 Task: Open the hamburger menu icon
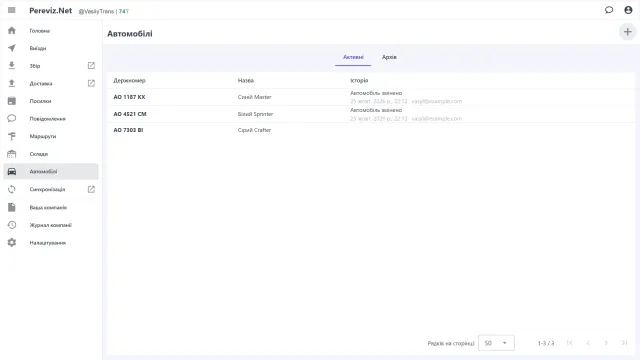[11, 10]
